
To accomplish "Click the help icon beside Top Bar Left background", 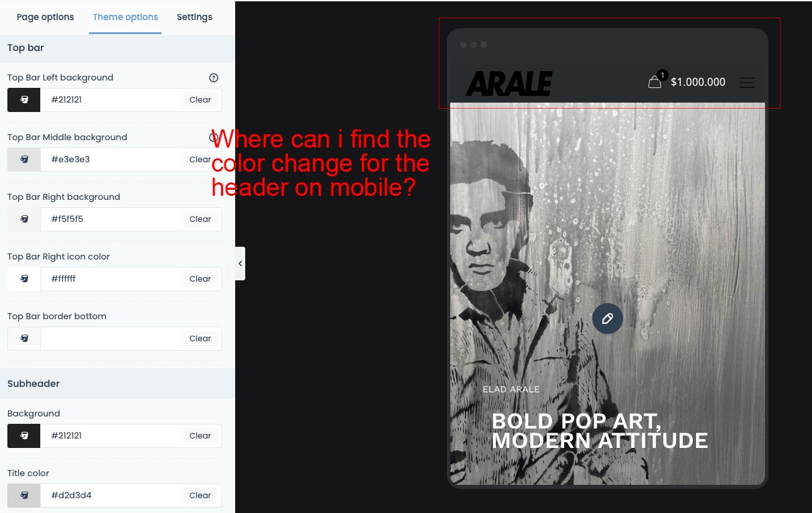I will point(214,78).
